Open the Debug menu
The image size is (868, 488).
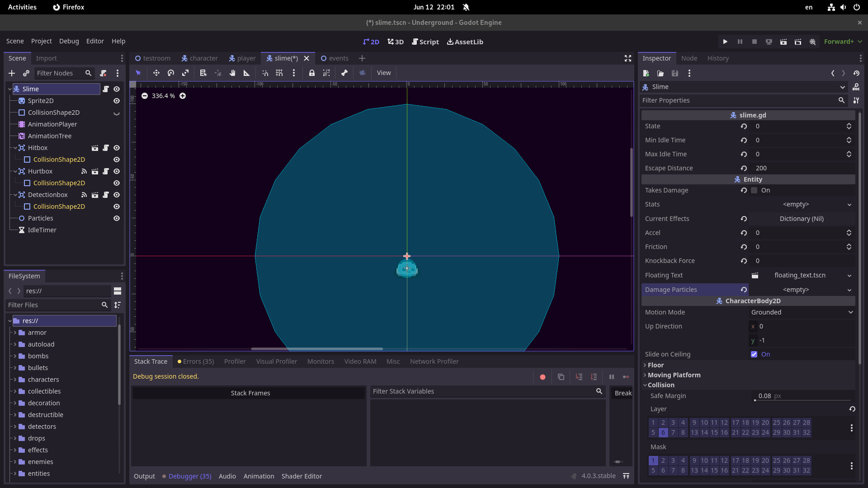[69, 41]
